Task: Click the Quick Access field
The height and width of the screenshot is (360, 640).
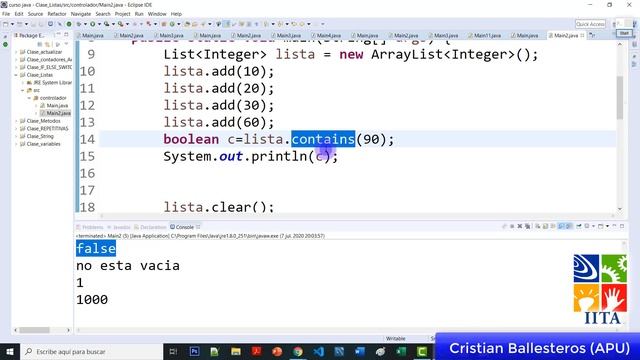Action: pos(590,24)
